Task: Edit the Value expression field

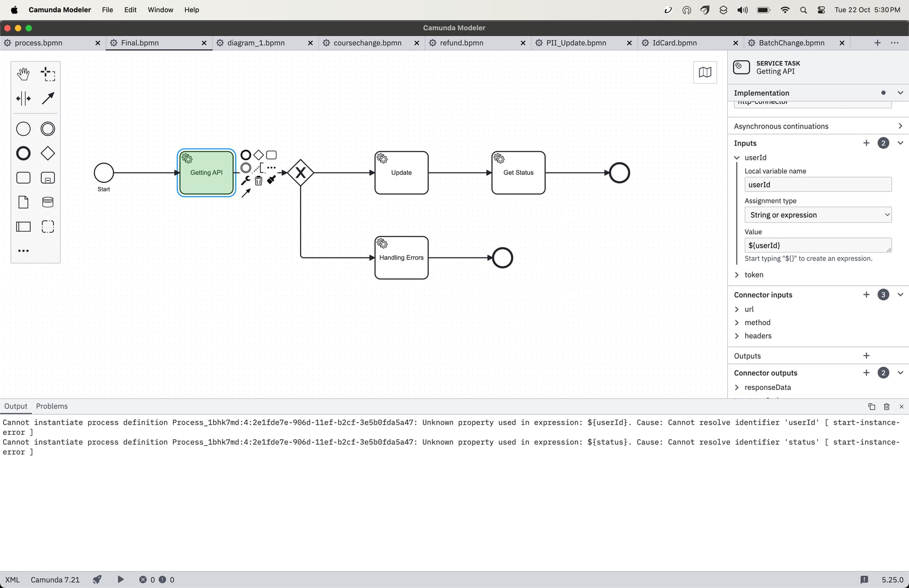Action: coord(818,245)
